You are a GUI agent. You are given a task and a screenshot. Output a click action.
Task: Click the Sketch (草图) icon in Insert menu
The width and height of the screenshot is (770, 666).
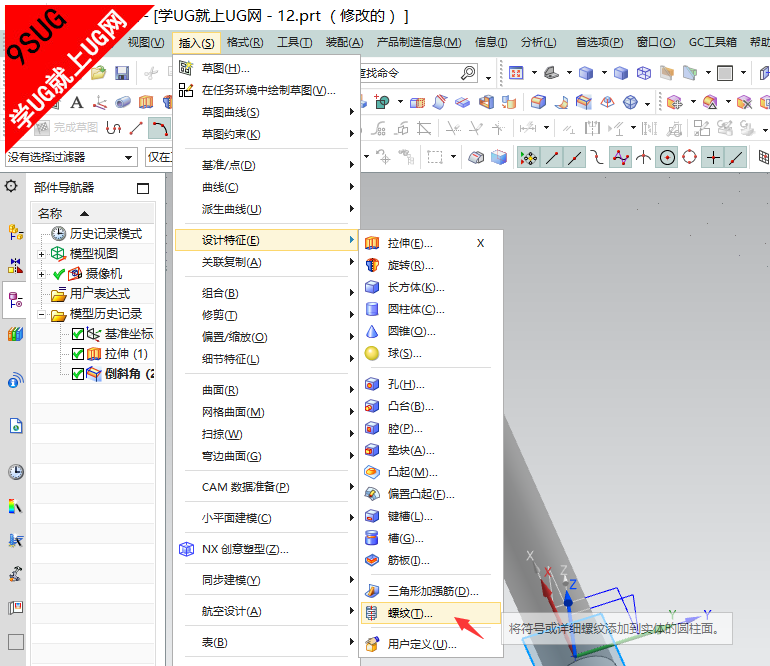186,68
